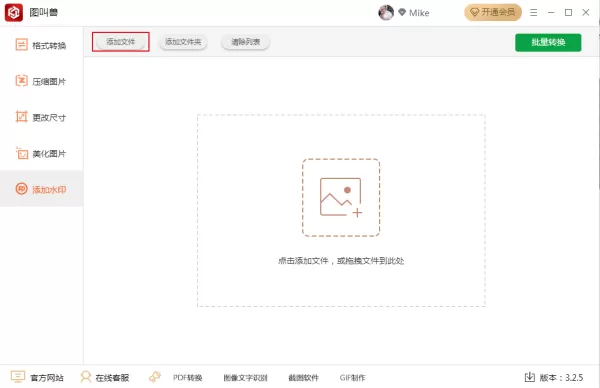Click the 添加文件 button
The height and width of the screenshot is (388, 600).
tap(121, 42)
